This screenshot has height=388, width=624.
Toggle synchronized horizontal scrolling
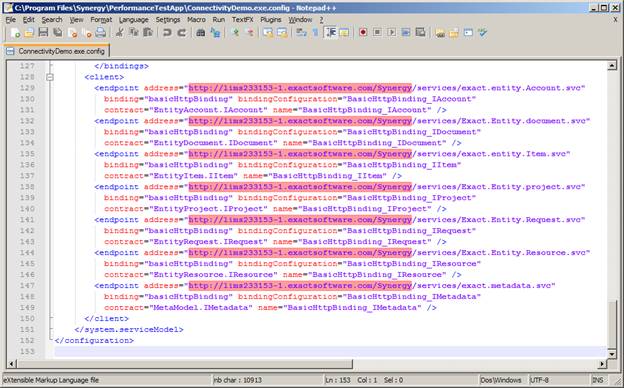[x=283, y=33]
